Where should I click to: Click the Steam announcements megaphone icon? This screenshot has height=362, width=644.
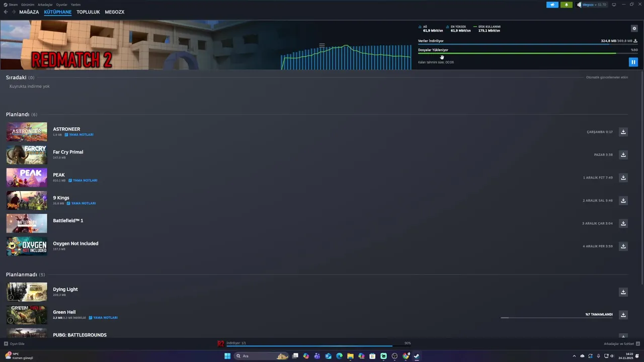click(x=552, y=5)
